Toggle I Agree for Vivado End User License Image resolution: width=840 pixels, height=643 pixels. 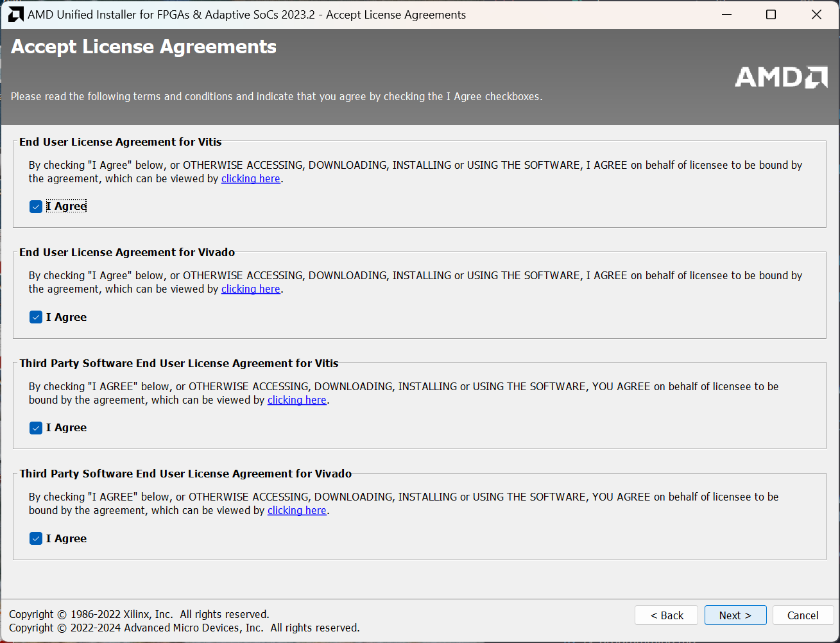coord(36,317)
